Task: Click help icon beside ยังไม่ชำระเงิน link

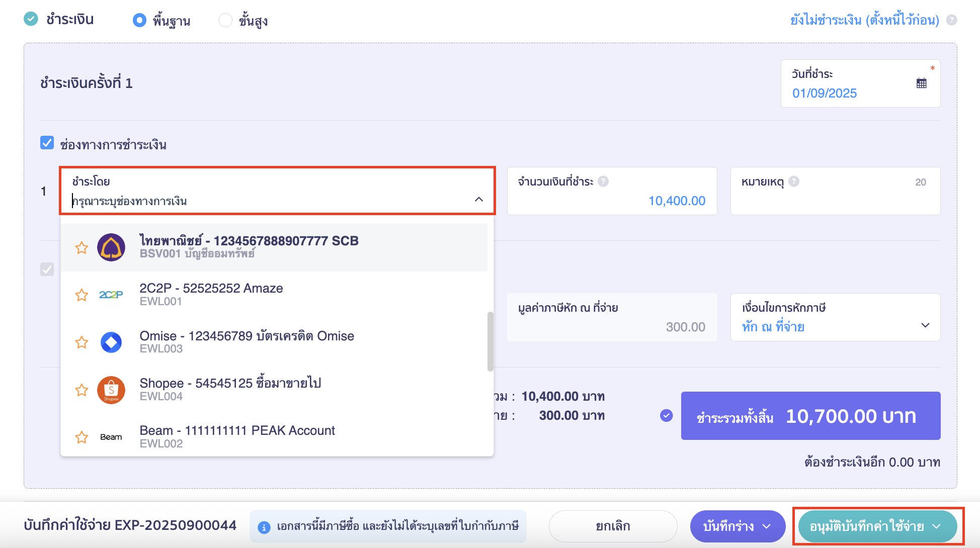Action: pos(951,20)
